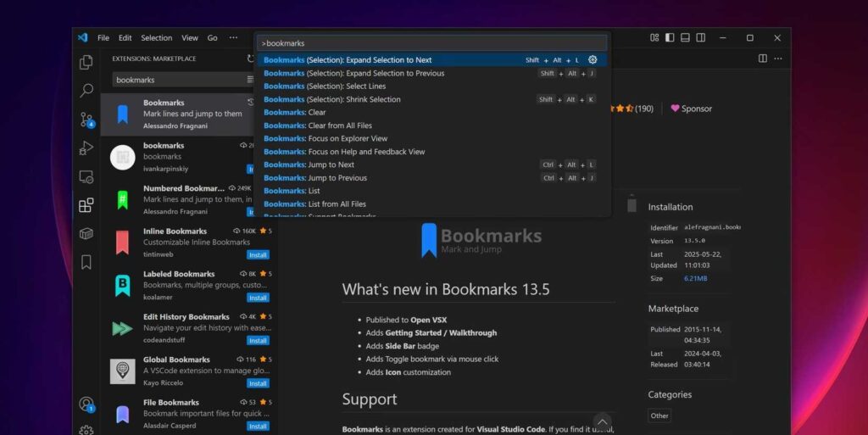Install the Inline Bookmarks extension
Screen dimensions: 868x435
258,255
